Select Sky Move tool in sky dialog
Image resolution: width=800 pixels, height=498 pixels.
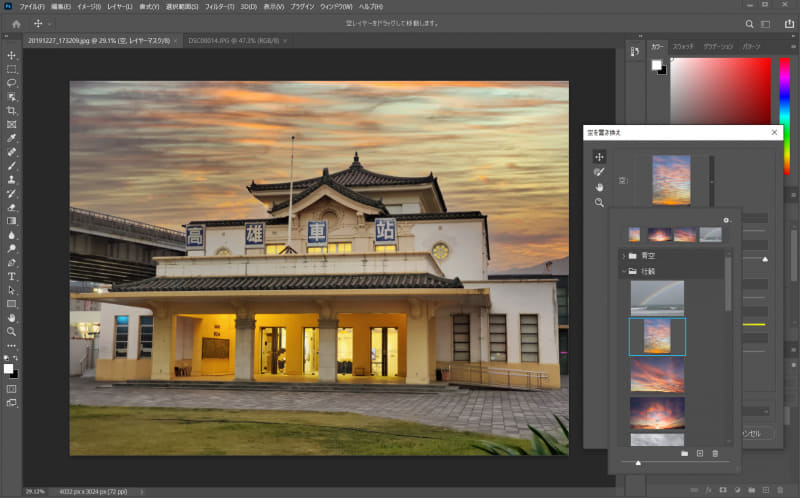[599, 156]
